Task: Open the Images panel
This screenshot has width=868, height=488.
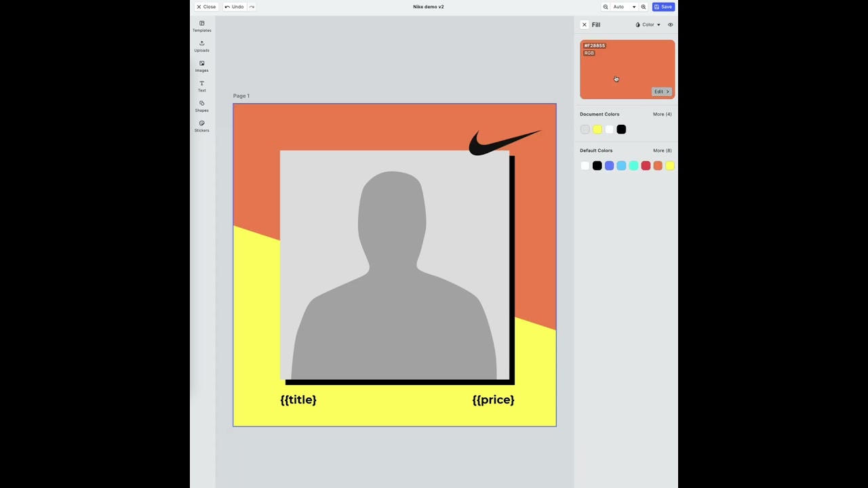Action: point(201,66)
